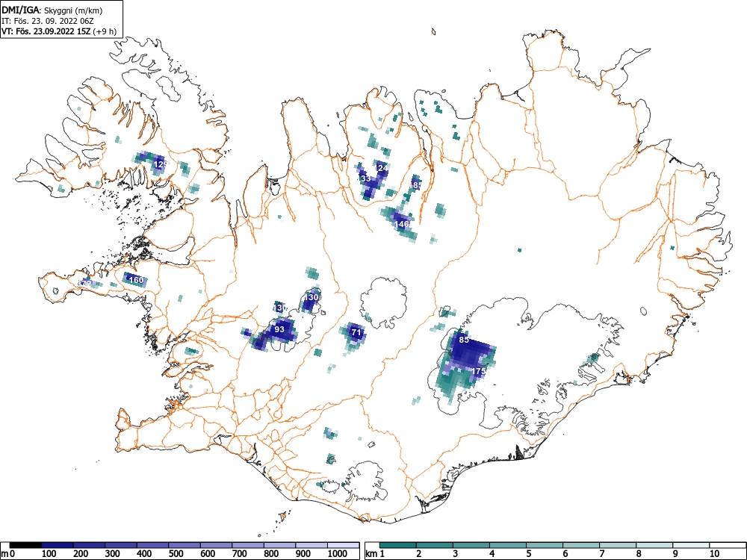Pick the 7–8 km legend swatch
This screenshot has height=560, width=747.
[619, 545]
